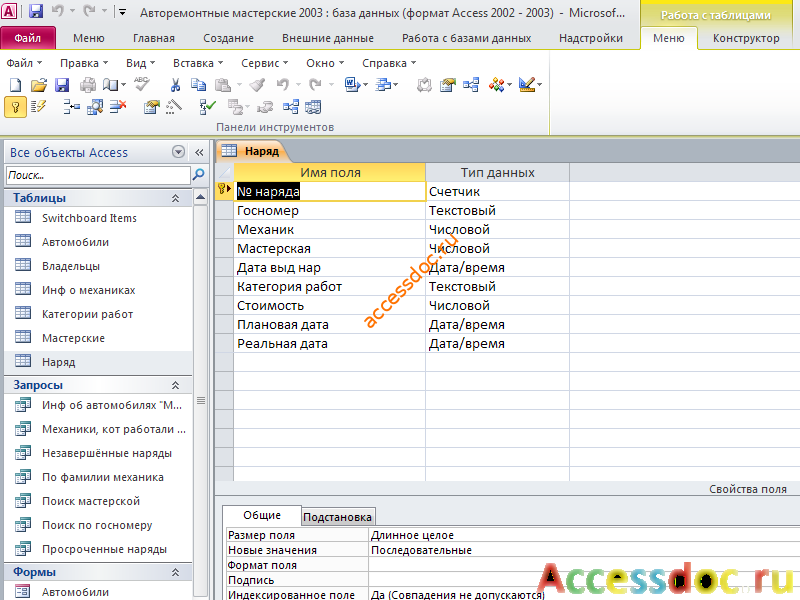The image size is (800, 600).
Task: Switch to the Подстановка properties tab
Action: (338, 517)
